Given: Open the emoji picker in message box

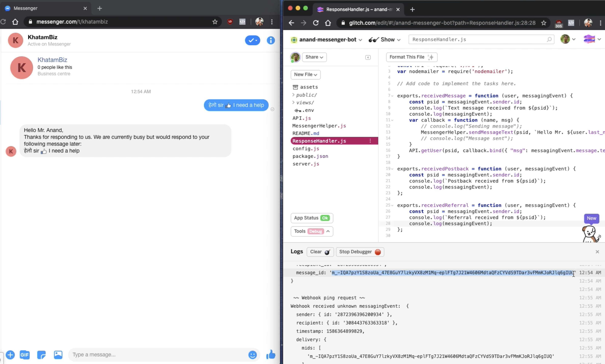Looking at the screenshot, I should [x=252, y=355].
